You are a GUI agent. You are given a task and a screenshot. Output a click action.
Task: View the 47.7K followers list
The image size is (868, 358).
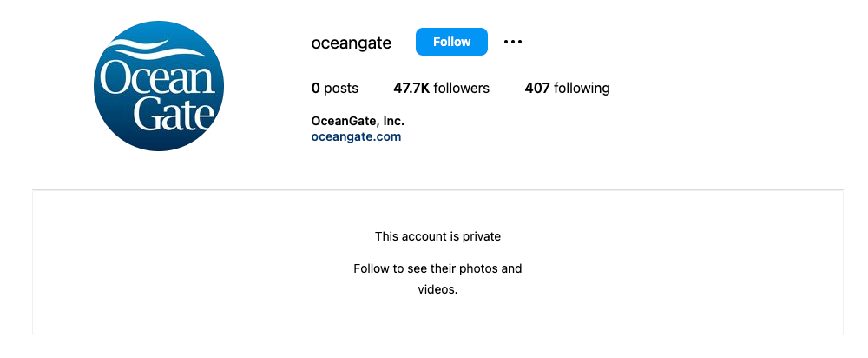point(441,88)
